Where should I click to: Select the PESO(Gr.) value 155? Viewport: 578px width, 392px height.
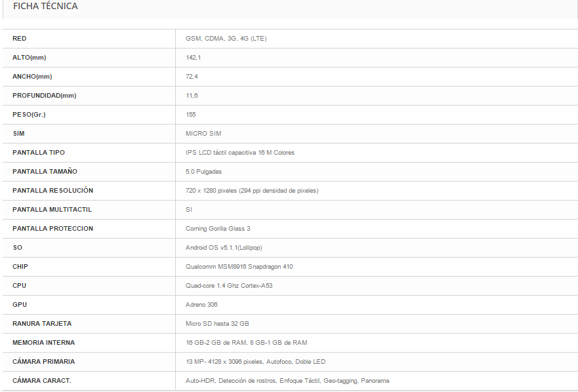tap(190, 115)
